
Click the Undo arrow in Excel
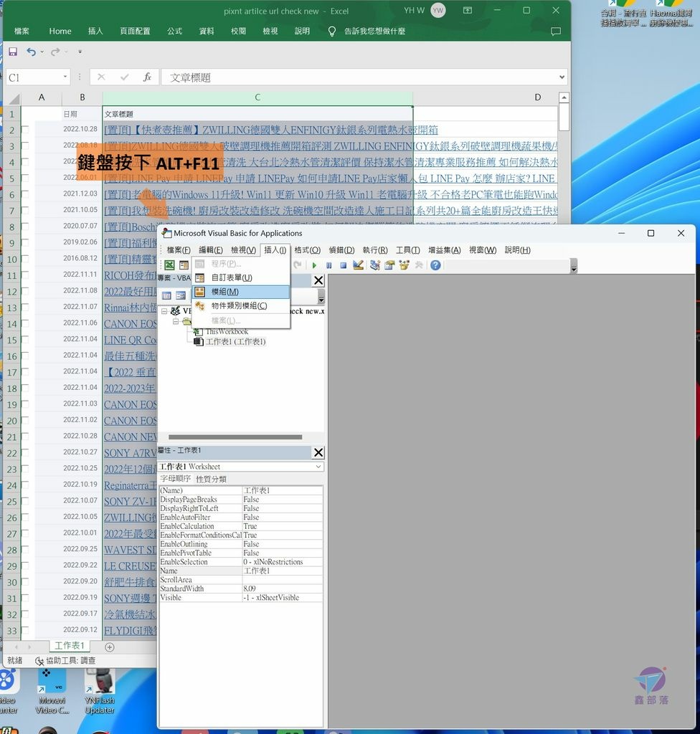click(31, 52)
